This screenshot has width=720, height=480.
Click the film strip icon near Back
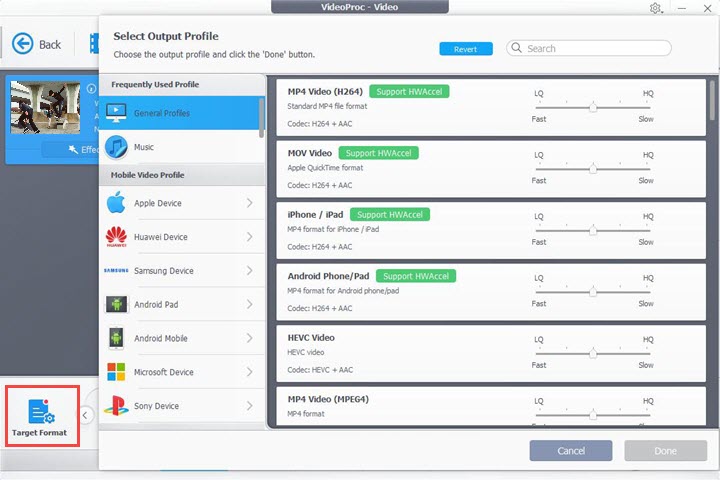[x=94, y=44]
